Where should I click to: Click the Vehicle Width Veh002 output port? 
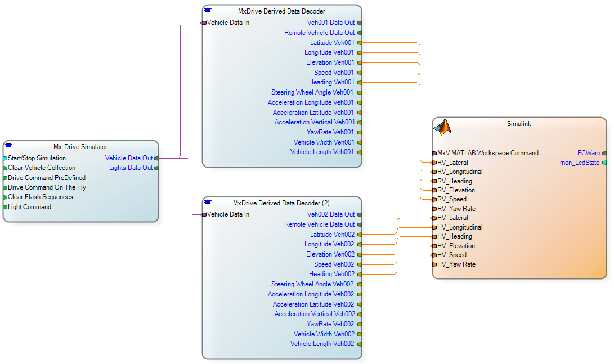click(360, 334)
